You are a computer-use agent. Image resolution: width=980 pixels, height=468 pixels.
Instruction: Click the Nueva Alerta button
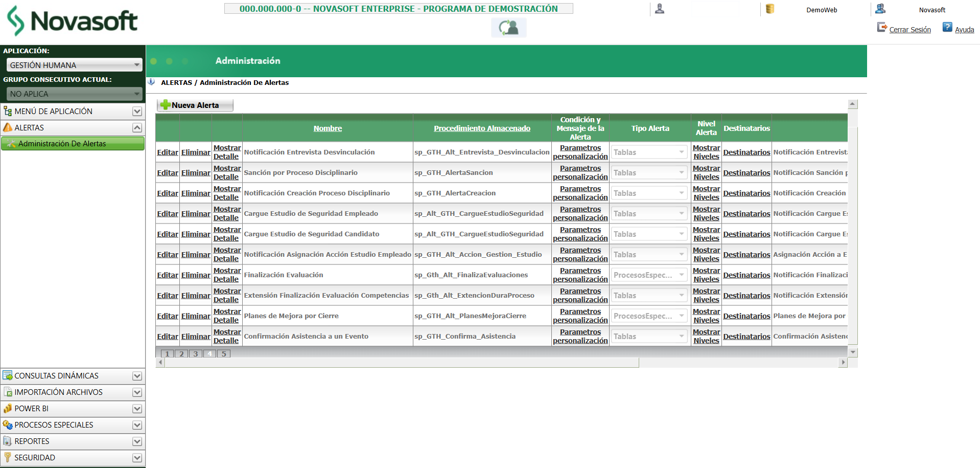click(195, 105)
